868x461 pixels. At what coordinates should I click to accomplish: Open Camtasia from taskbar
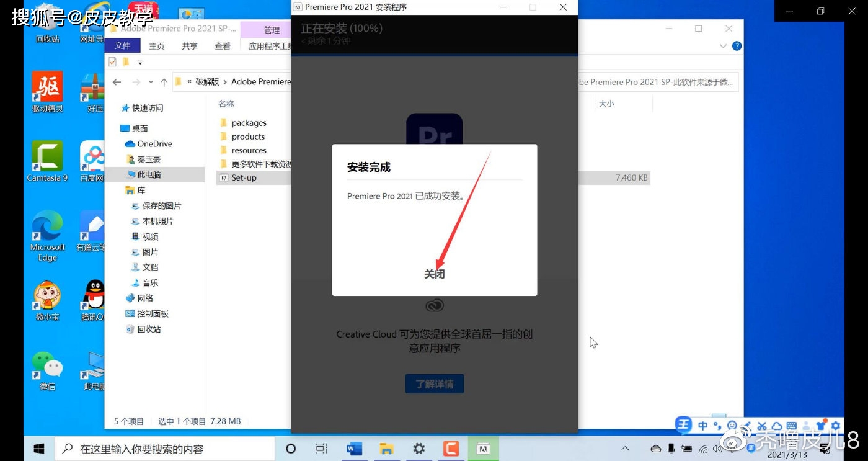451,449
